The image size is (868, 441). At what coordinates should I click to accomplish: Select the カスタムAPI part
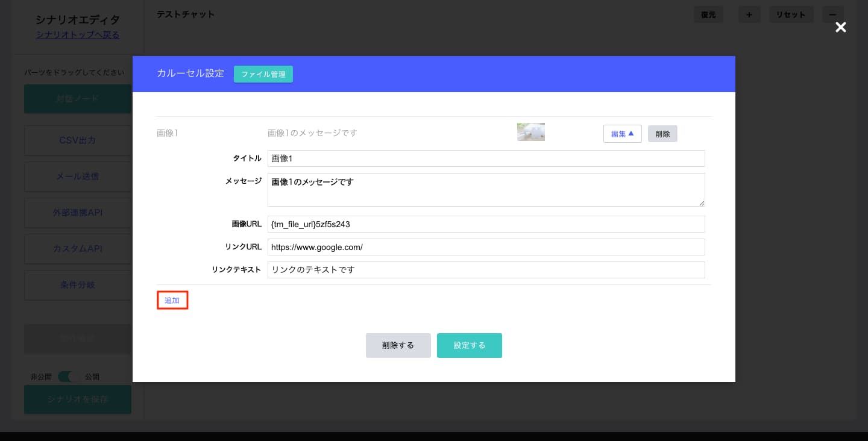(x=78, y=249)
